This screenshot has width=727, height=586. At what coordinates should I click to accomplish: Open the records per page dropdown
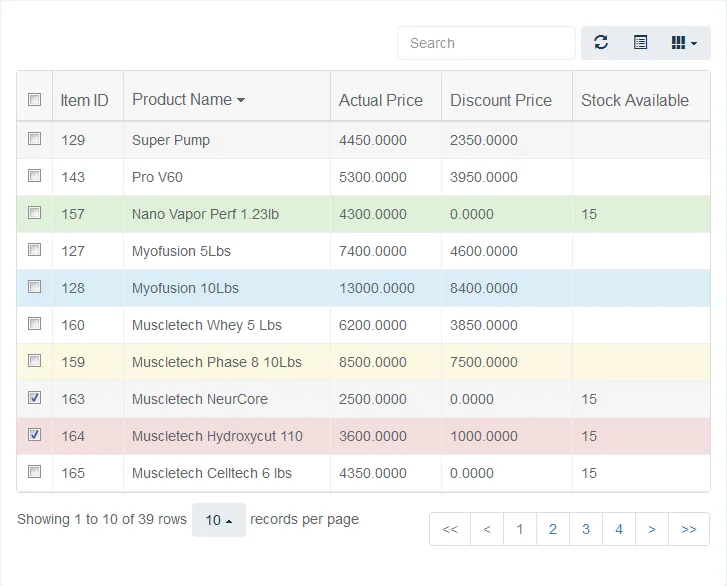coord(219,520)
